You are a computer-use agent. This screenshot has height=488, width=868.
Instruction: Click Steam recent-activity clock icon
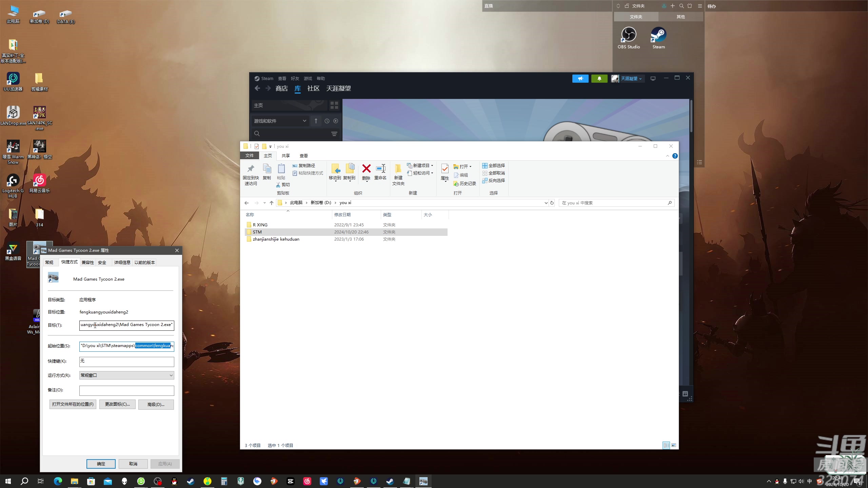click(x=327, y=121)
